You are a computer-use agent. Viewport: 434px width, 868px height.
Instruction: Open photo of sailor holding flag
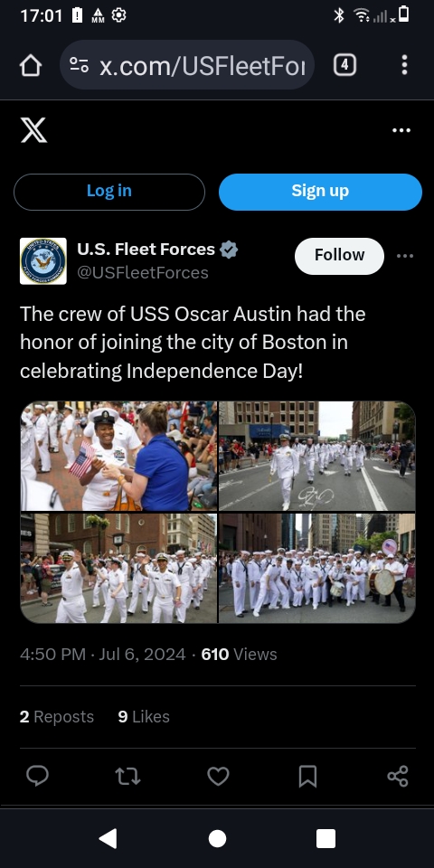118,456
